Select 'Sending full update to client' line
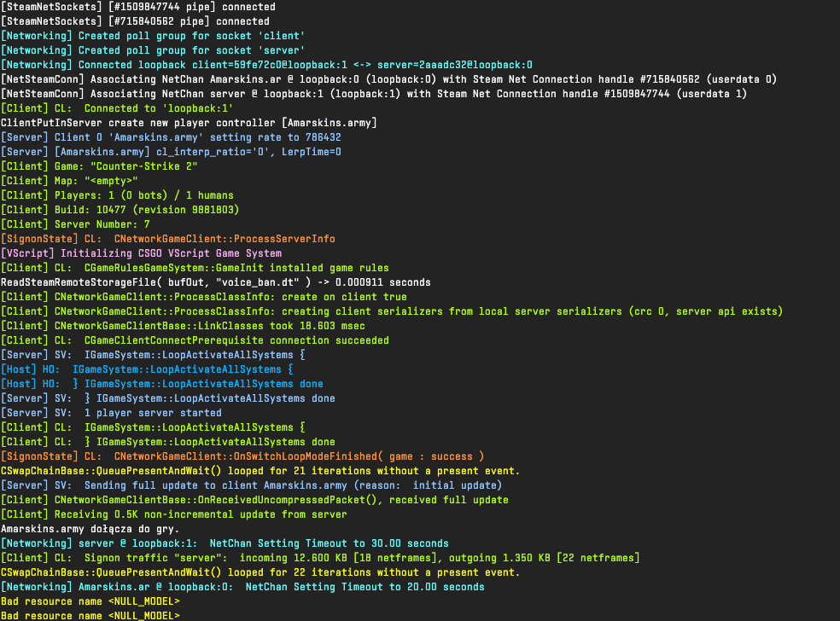 coord(251,485)
